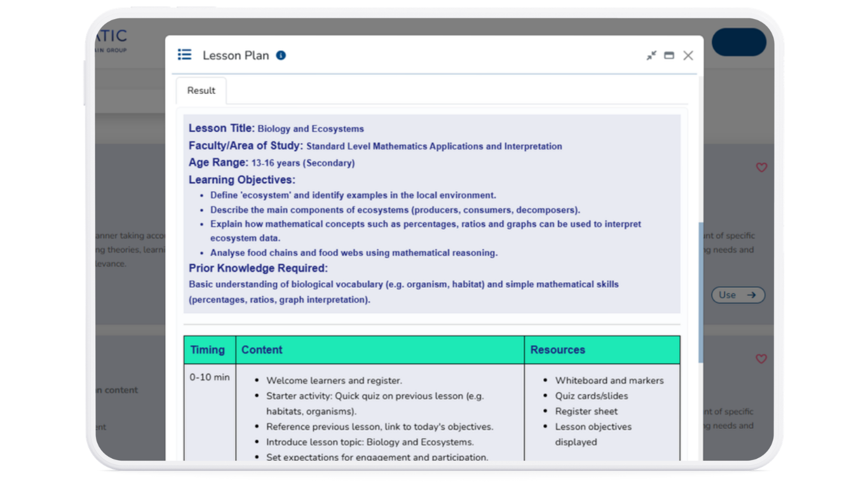Maximize the Lesson Plan dialog window

coord(669,56)
